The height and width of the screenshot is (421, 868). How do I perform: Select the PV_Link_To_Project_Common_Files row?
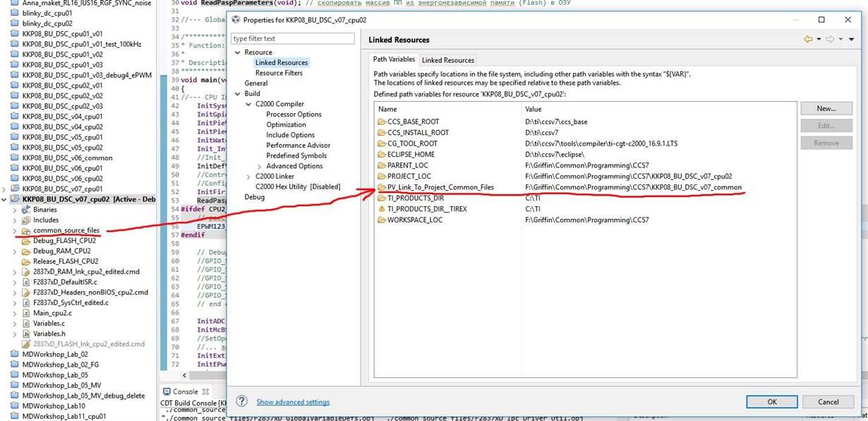586,187
